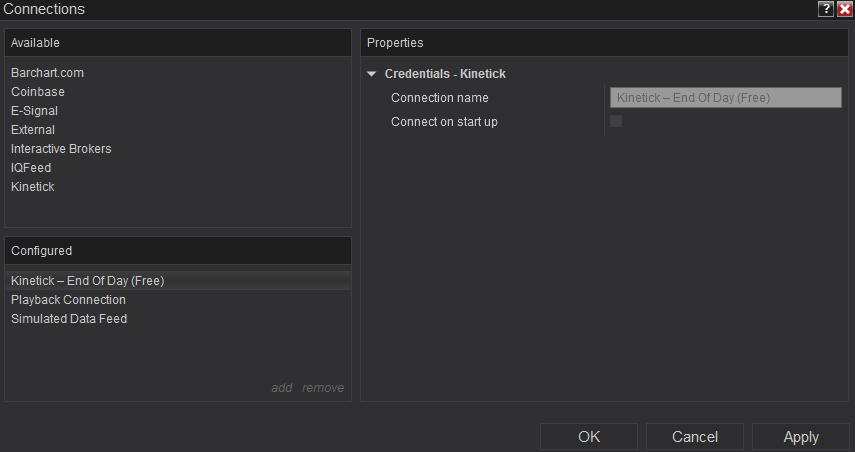Click the remove link
Viewport: 855px width, 452px height.
323,388
